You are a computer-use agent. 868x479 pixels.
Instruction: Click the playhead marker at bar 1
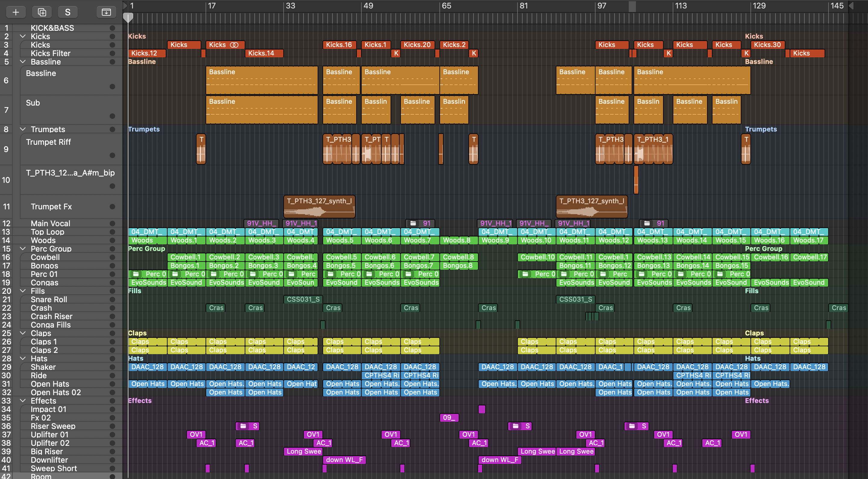[128, 17]
